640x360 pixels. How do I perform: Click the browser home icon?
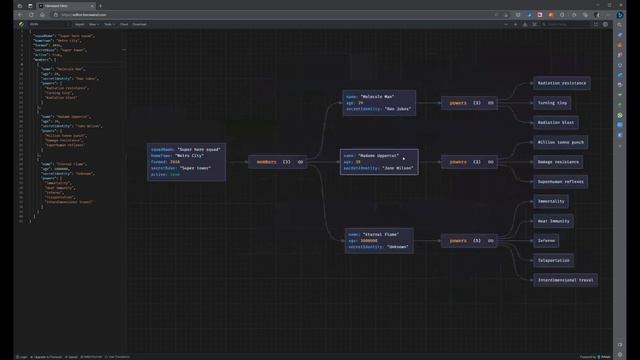click(42, 15)
